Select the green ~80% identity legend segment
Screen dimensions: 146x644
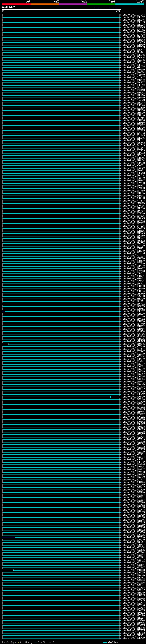(101, 4)
